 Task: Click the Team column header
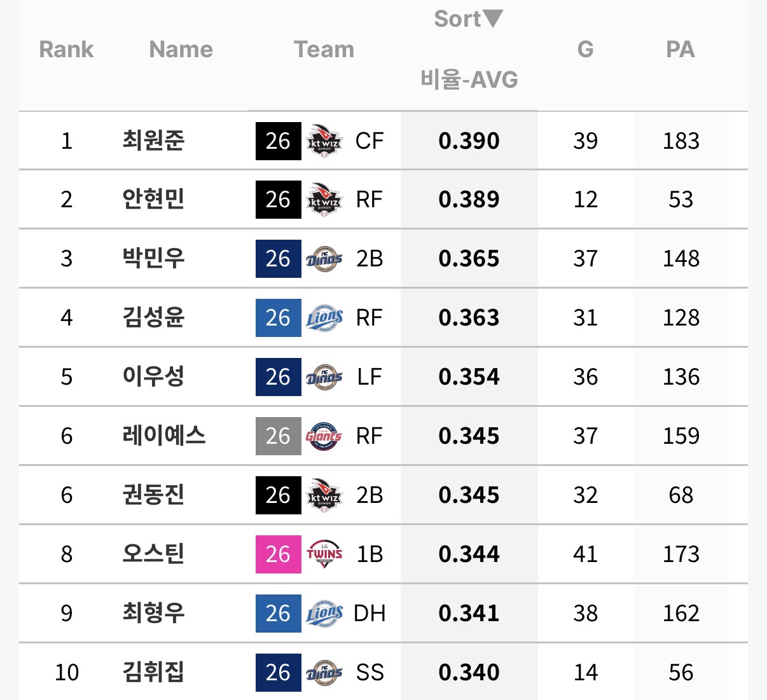coord(324,49)
